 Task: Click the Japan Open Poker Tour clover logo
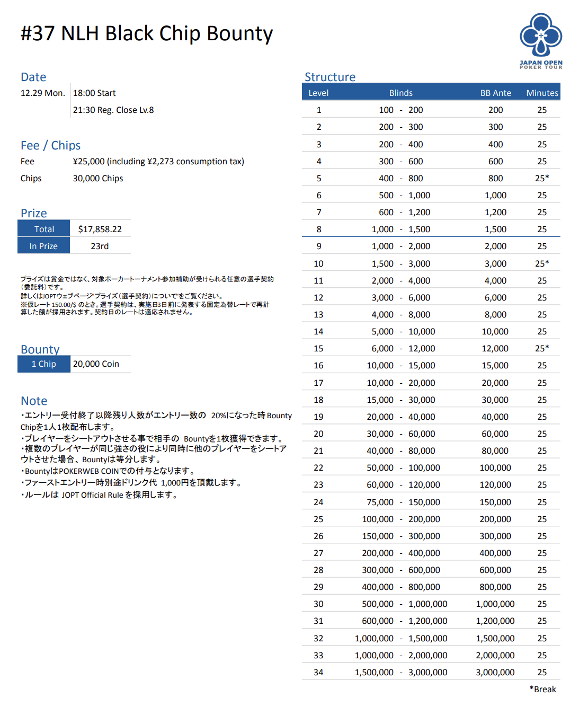point(541,36)
